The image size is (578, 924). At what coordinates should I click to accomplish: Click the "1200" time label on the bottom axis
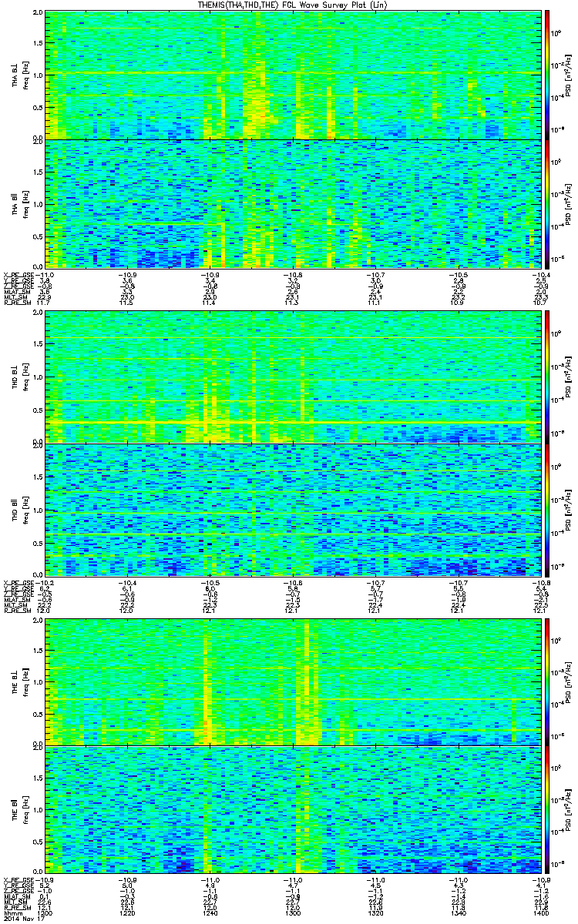click(45, 914)
